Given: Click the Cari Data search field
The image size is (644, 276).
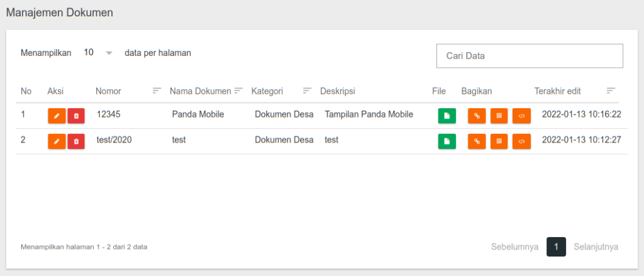Looking at the screenshot, I should pyautogui.click(x=530, y=56).
